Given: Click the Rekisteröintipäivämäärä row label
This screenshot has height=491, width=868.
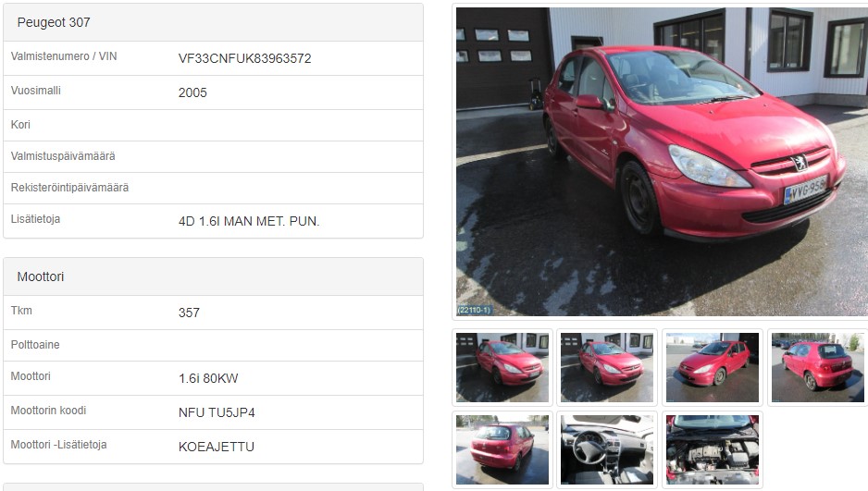Looking at the screenshot, I should [x=69, y=188].
